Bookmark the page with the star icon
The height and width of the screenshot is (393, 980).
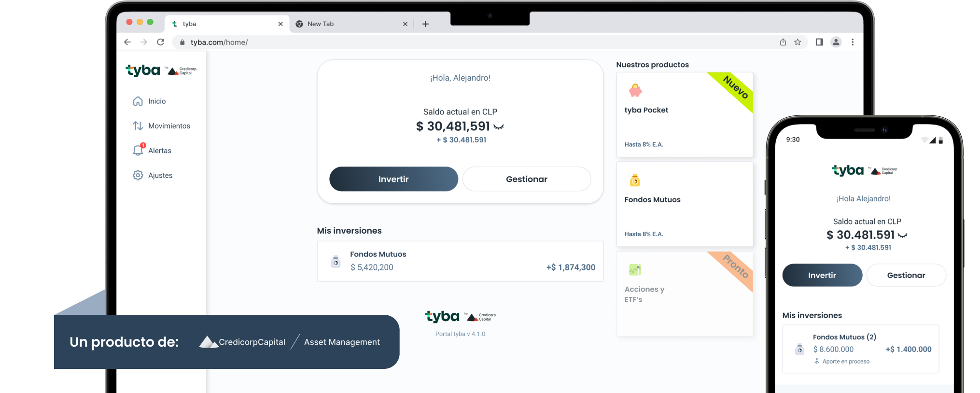[798, 42]
